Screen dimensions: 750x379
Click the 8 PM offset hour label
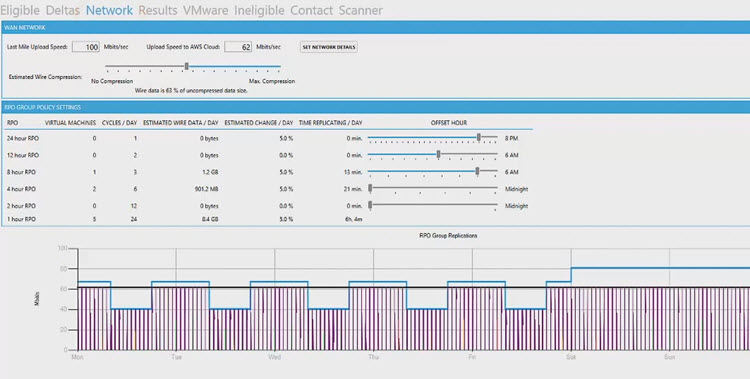(x=511, y=138)
